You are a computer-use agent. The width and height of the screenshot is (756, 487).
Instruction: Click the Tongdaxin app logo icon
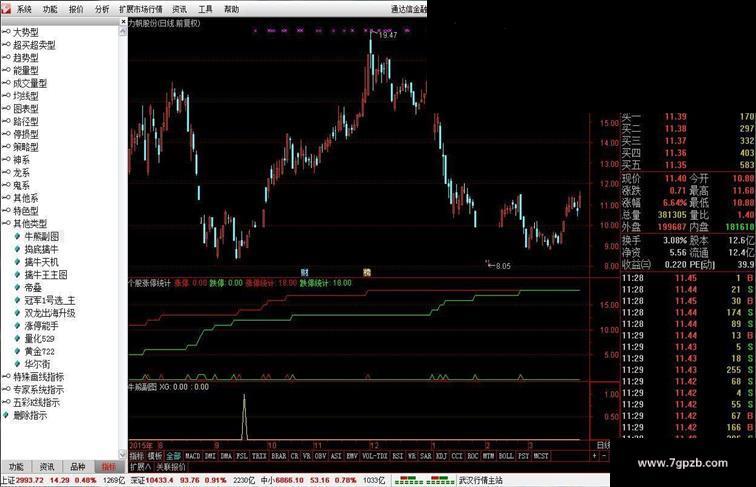(5, 8)
